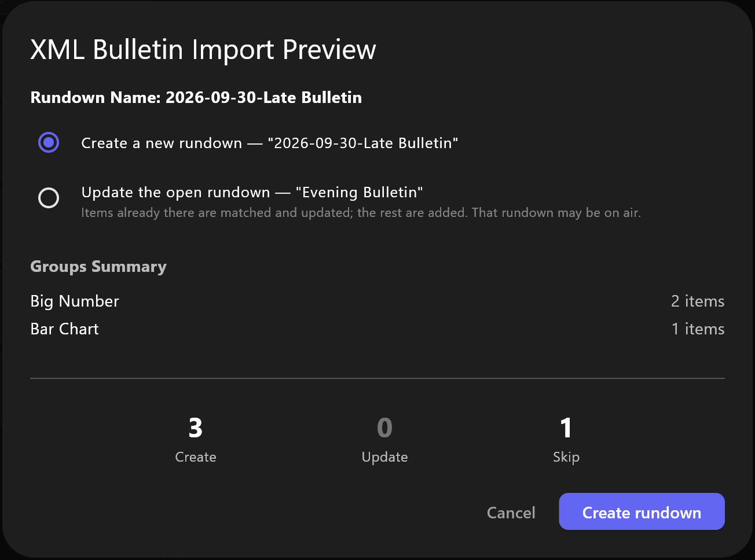
Task: Click the Update count showing 0
Action: (384, 440)
